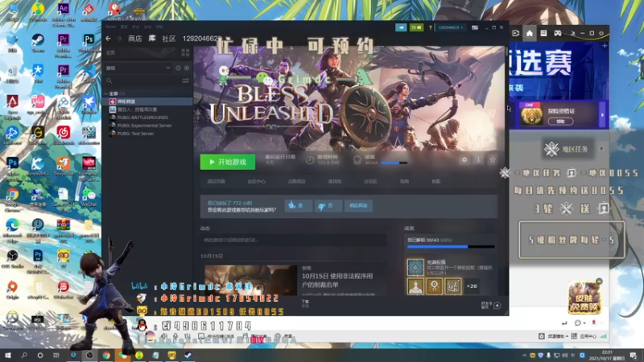Open the game settings gear icon
Image resolution: width=644 pixels, height=362 pixels.
(464, 159)
